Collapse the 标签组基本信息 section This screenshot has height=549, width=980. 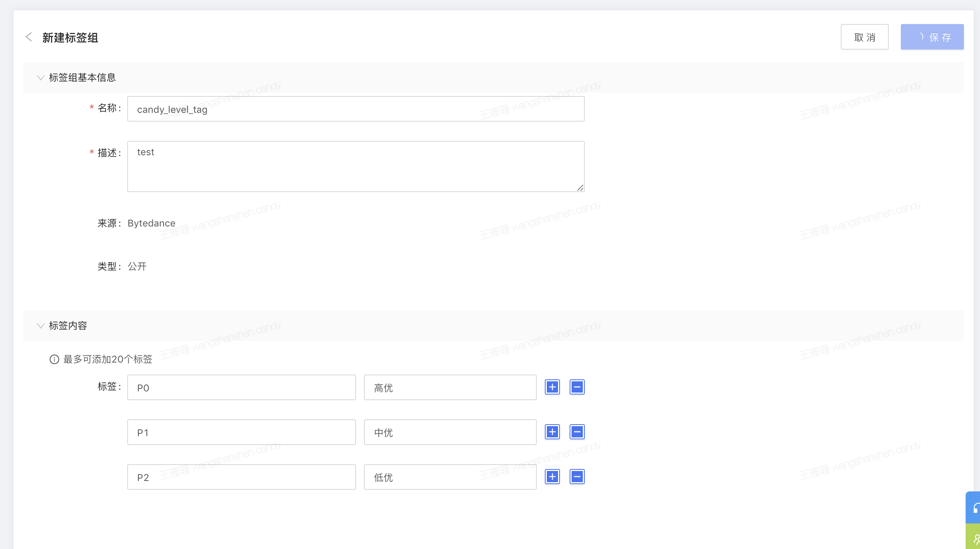[40, 78]
